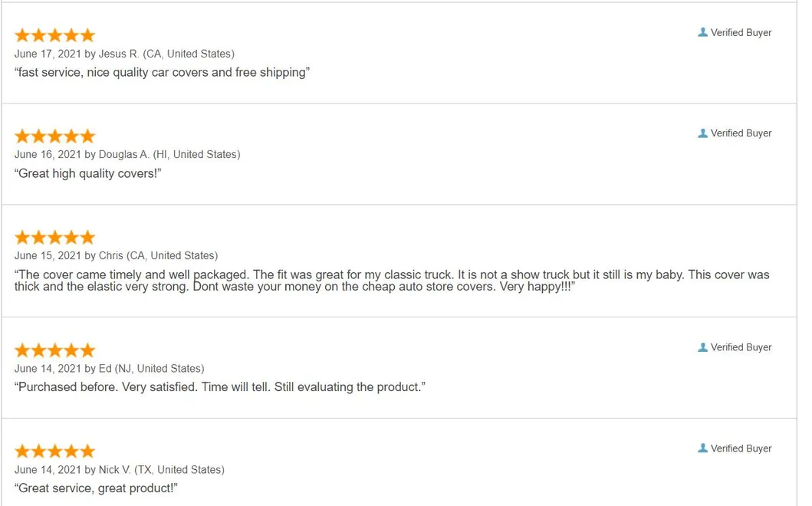Click the fifth star of Douglas A.'s rating

pyautogui.click(x=87, y=136)
